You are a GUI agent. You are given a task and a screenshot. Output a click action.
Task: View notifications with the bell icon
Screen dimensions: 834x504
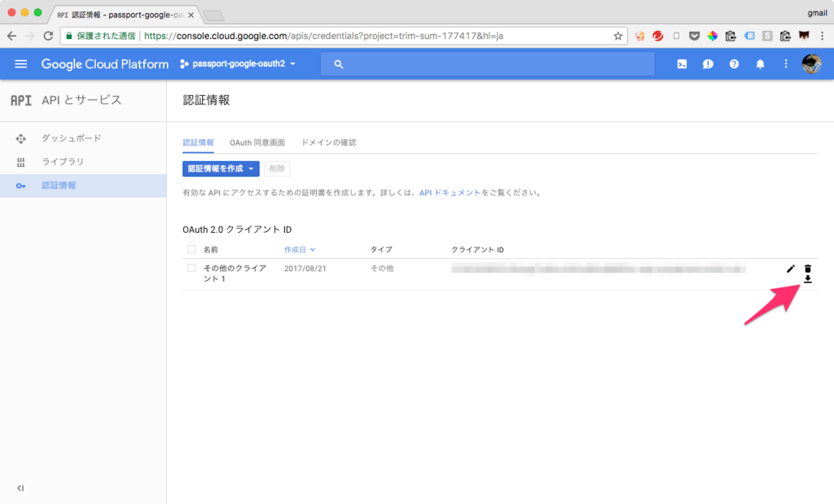pyautogui.click(x=760, y=64)
